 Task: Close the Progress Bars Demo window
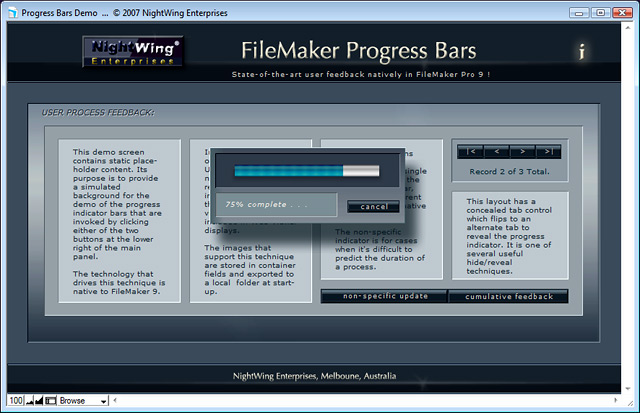[x=622, y=13]
